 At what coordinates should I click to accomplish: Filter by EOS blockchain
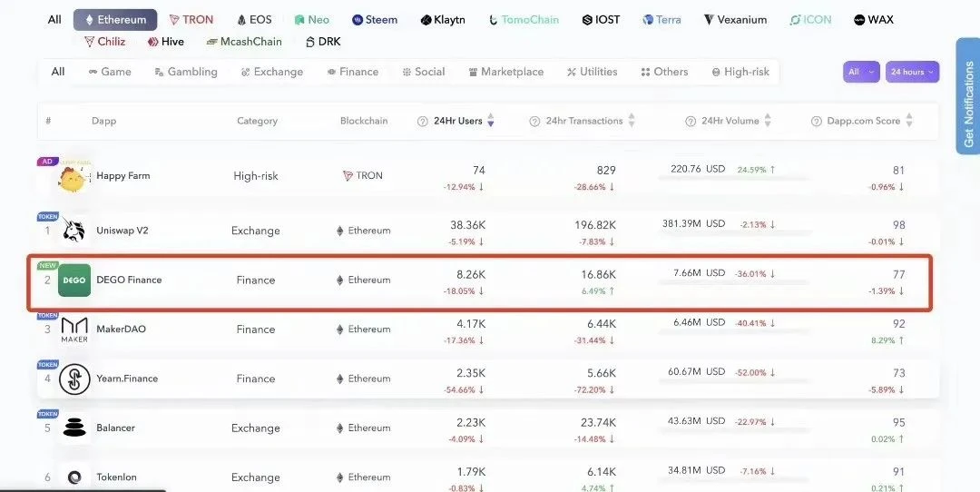(x=254, y=20)
